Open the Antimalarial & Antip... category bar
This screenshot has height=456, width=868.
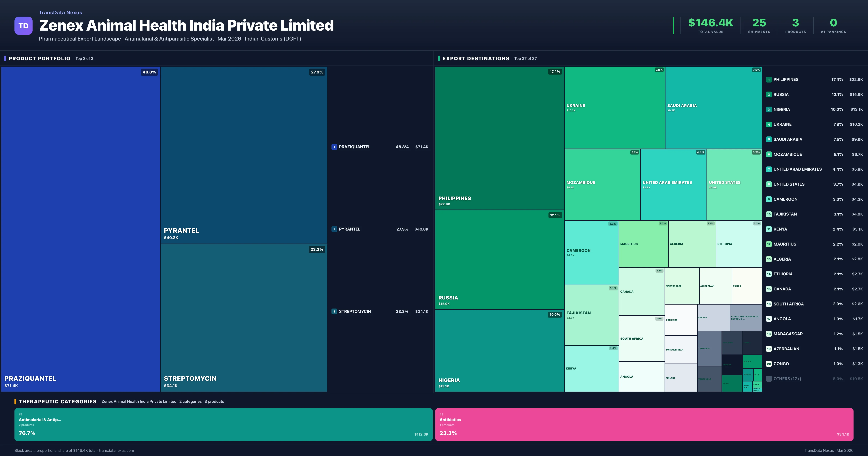(223, 424)
